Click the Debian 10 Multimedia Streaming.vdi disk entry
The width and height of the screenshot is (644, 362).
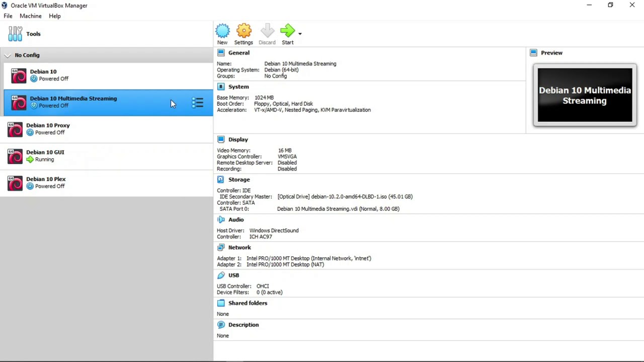pos(338,209)
